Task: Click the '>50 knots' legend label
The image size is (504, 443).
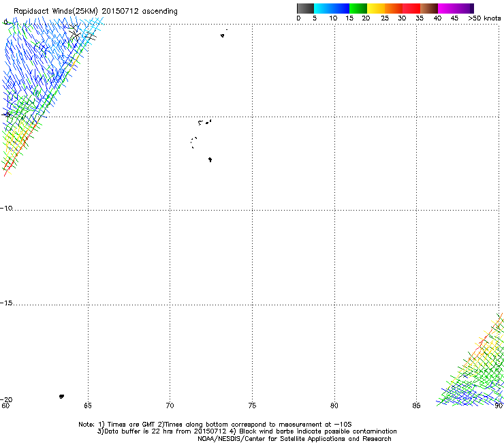Action: click(484, 18)
